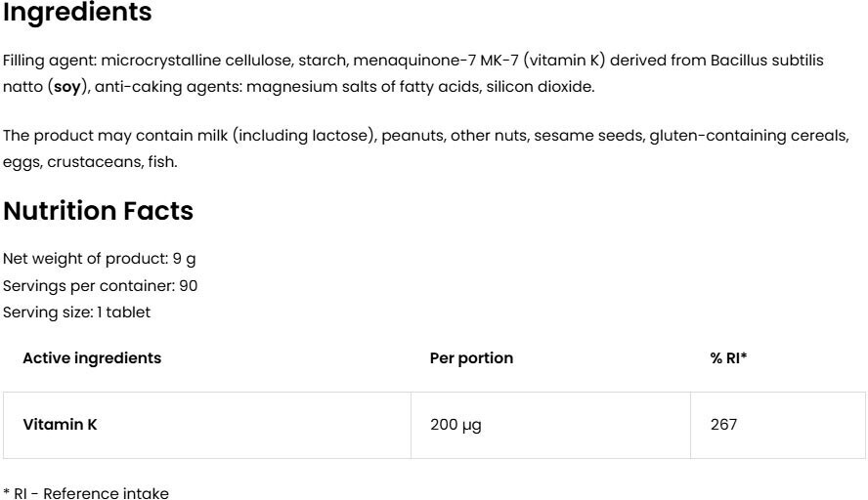868x500 pixels.
Task: Click the Active ingredients column header
Action: tap(92, 358)
